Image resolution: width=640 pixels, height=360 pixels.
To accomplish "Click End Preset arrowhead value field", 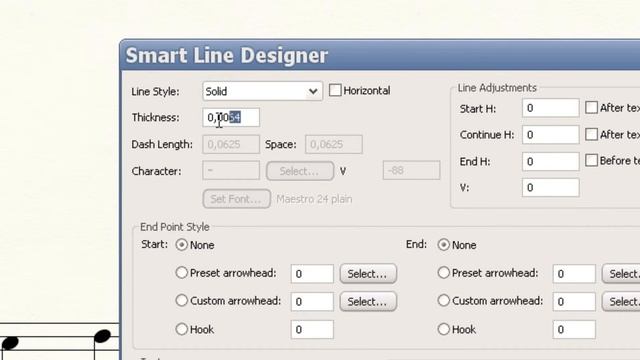I will [x=574, y=273].
